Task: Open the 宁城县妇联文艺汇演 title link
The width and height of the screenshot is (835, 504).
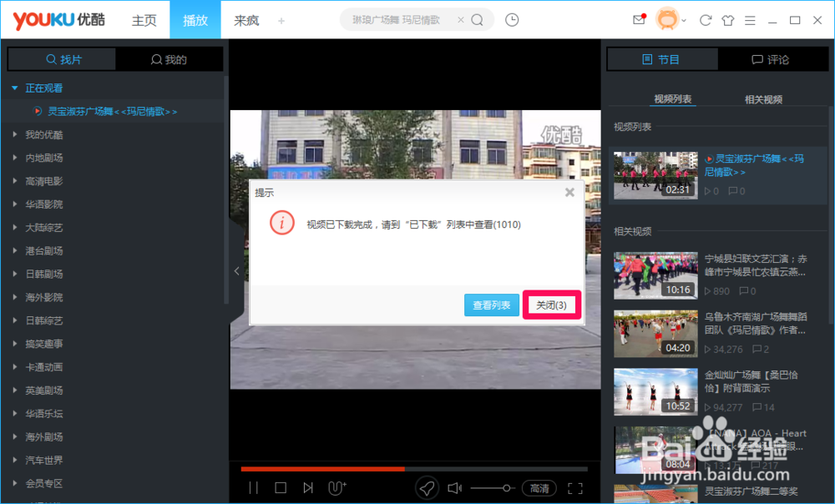Action: click(756, 265)
